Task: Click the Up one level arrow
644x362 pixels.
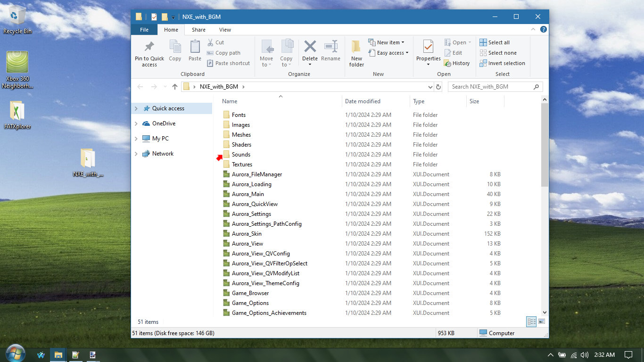Action: click(x=175, y=87)
